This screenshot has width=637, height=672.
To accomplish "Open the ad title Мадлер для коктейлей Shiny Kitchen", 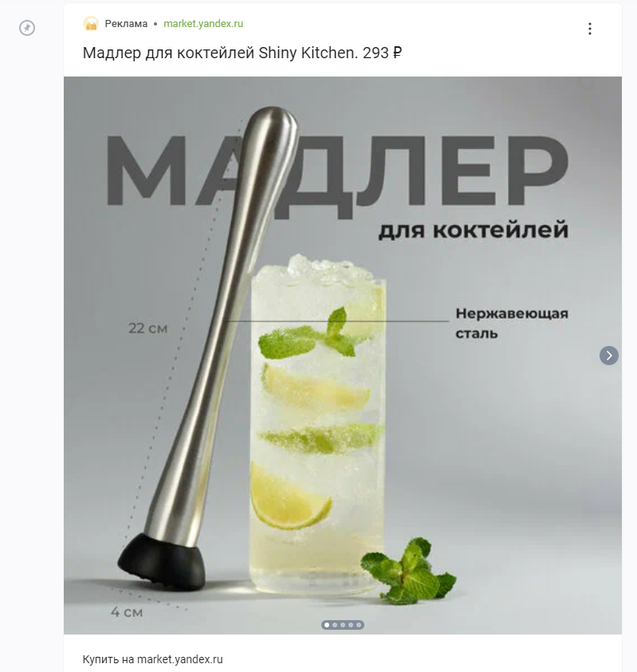I will [x=242, y=53].
